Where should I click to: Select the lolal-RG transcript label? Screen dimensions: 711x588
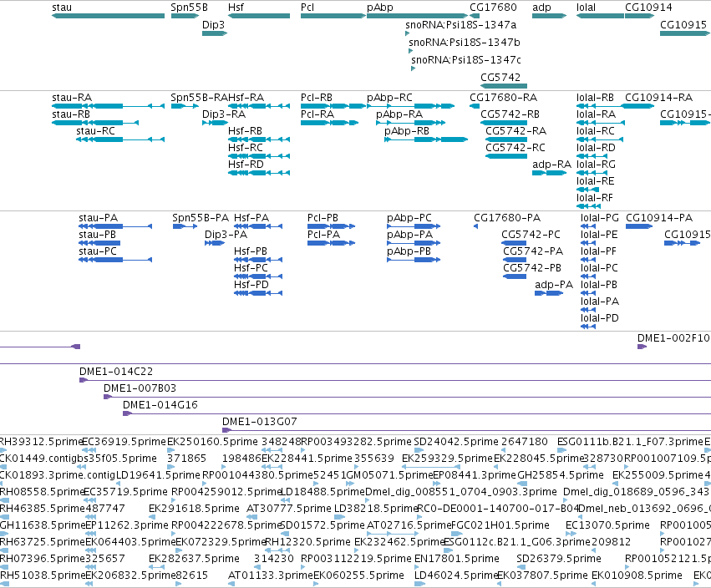[596, 164]
